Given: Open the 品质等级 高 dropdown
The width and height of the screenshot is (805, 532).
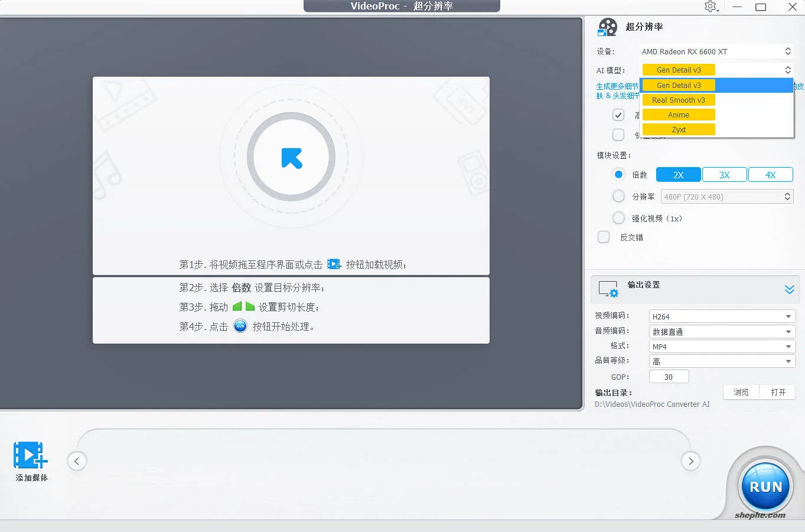Looking at the screenshot, I should pos(722,361).
